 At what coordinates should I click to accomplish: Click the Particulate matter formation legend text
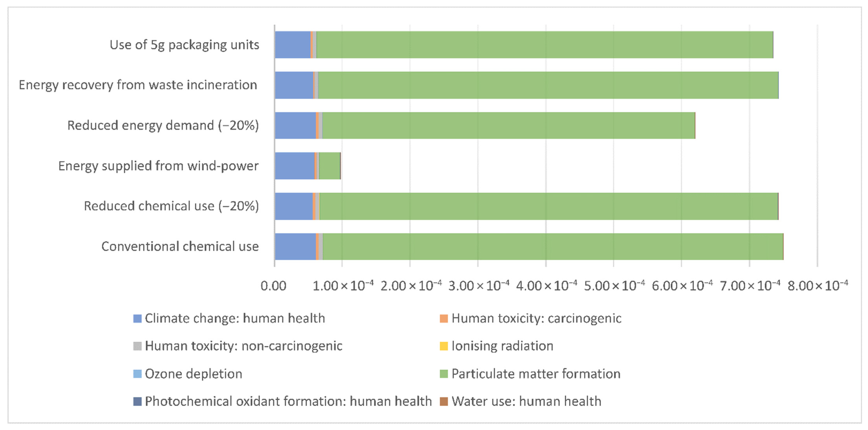pos(536,374)
